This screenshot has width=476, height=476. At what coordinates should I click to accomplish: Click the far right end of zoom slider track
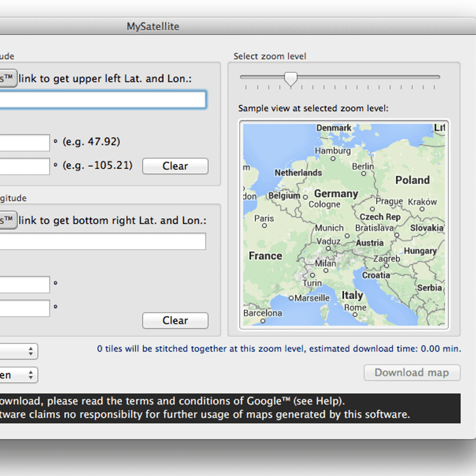[438, 77]
